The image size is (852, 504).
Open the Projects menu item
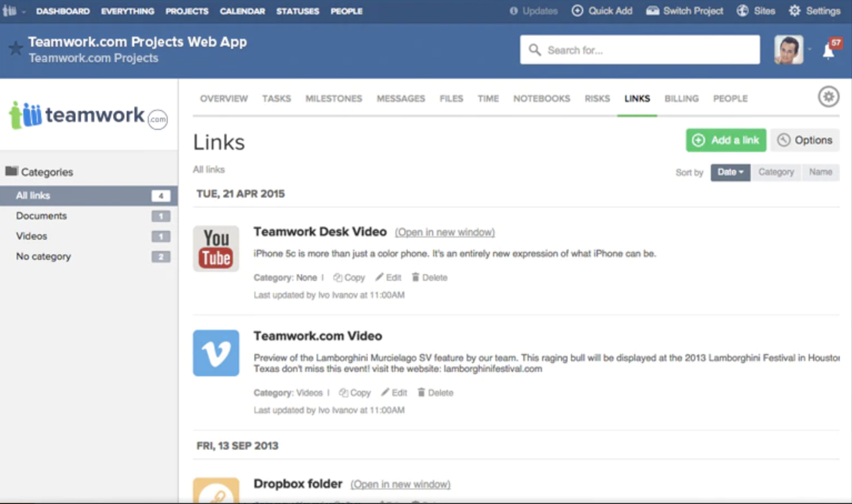pos(187,11)
